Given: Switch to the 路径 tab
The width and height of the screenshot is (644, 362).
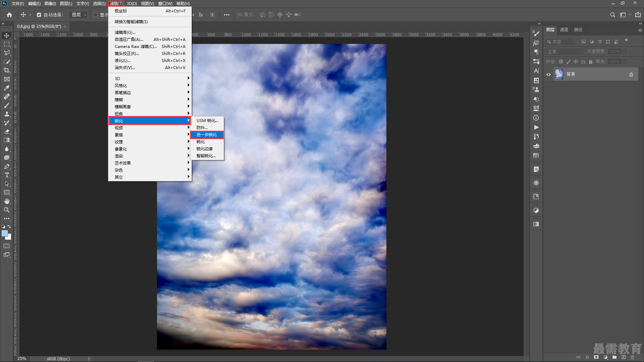Looking at the screenshot, I should click(x=578, y=30).
